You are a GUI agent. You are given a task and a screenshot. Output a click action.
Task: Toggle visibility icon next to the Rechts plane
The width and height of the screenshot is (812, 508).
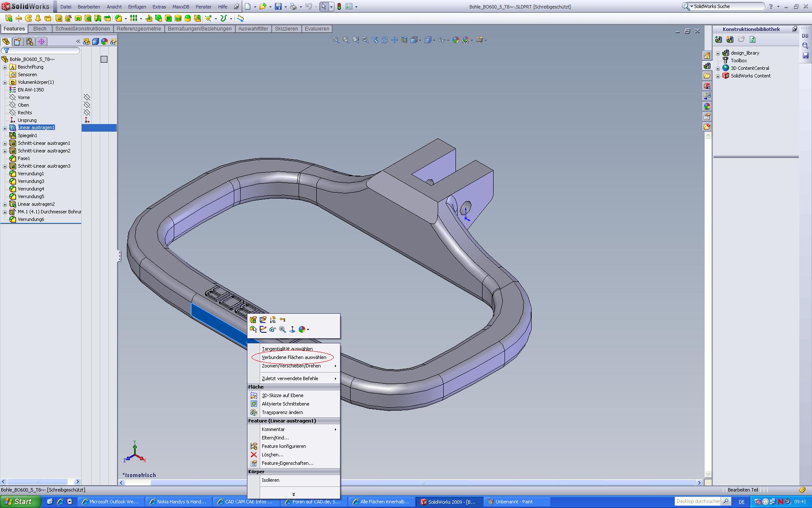[87, 113]
